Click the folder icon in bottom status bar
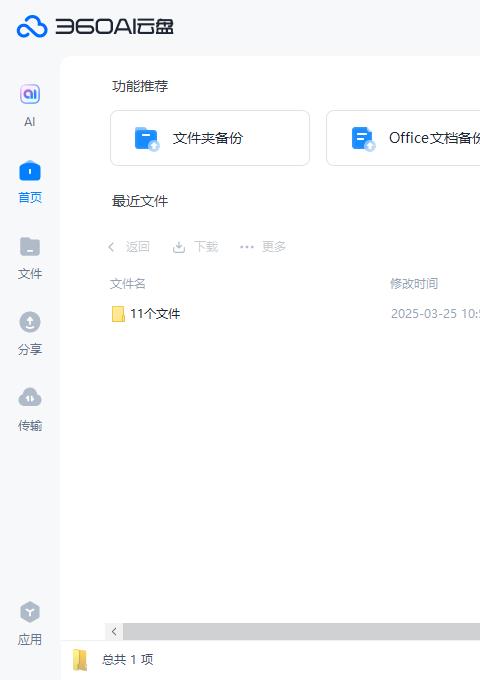 (80, 660)
